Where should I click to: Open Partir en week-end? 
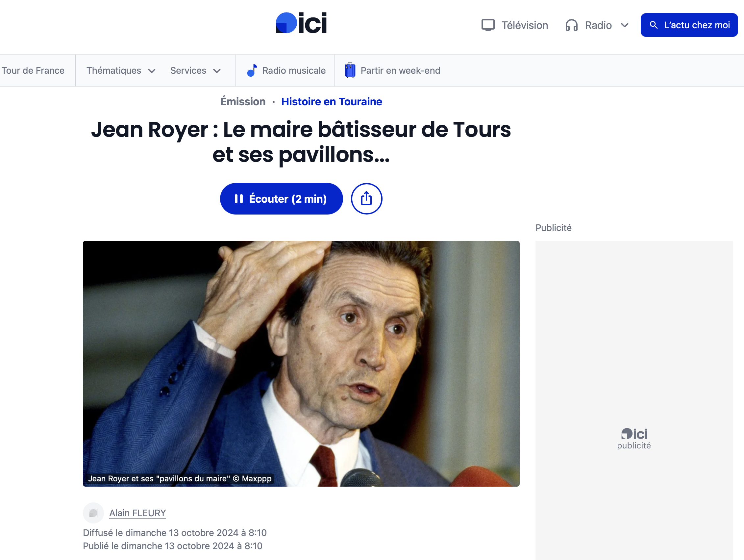(x=400, y=70)
